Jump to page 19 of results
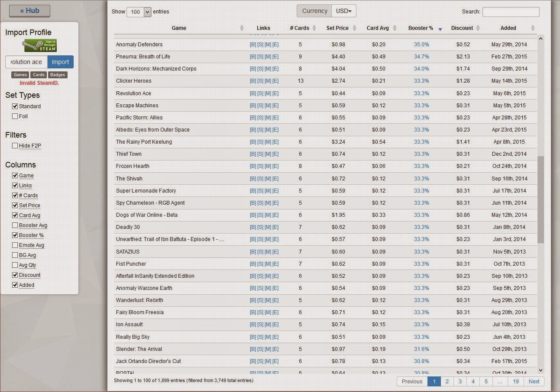 tap(516, 381)
